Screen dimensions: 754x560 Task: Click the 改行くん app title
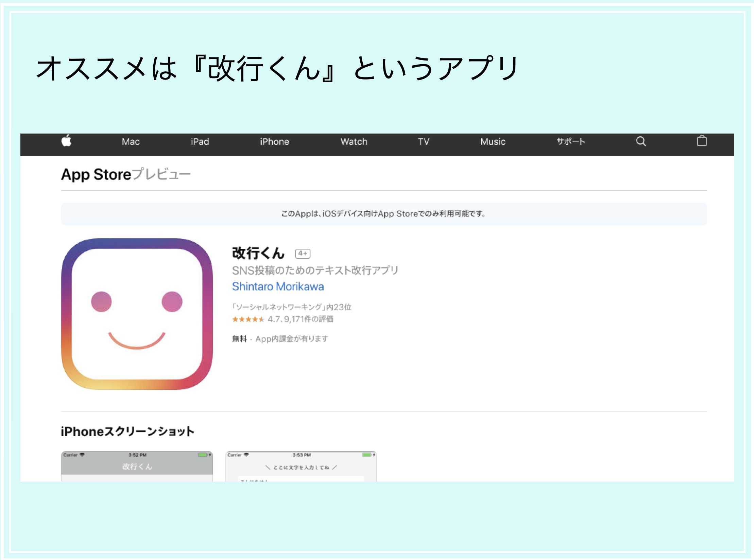(x=258, y=253)
